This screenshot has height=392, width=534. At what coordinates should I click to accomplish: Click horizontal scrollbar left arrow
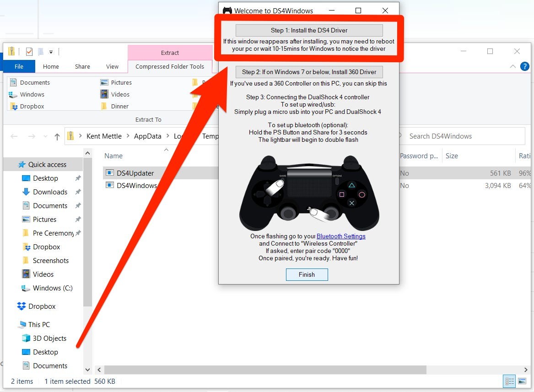click(x=99, y=370)
